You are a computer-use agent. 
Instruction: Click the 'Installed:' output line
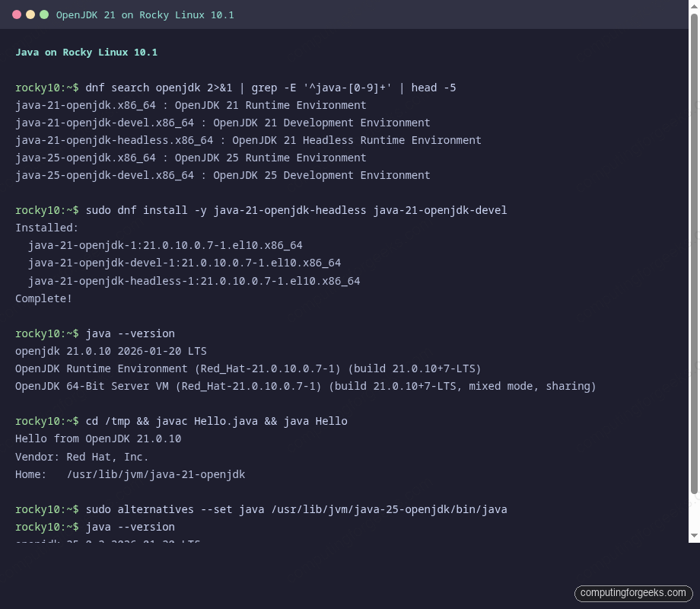[47, 228]
